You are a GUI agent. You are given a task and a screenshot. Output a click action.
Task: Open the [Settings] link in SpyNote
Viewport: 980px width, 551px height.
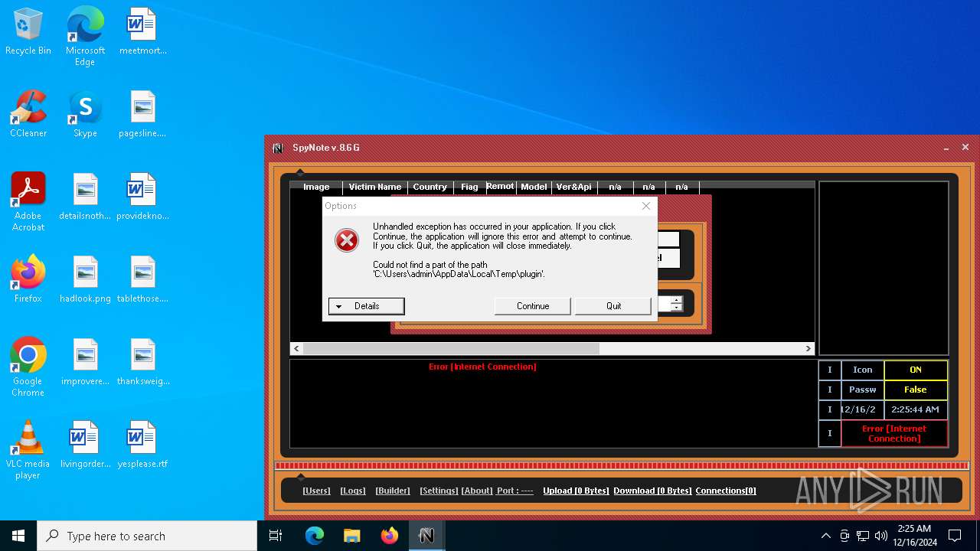point(439,491)
